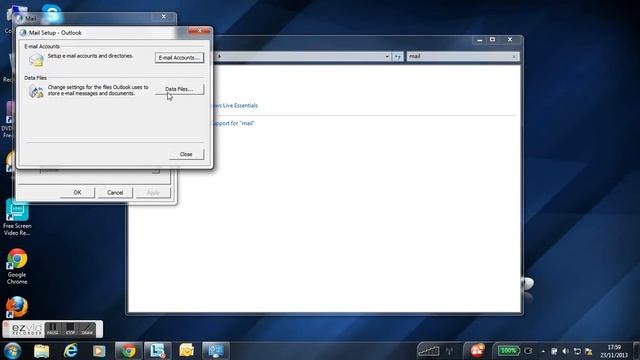
Task: Click the support for "mail" link
Action: 233,123
